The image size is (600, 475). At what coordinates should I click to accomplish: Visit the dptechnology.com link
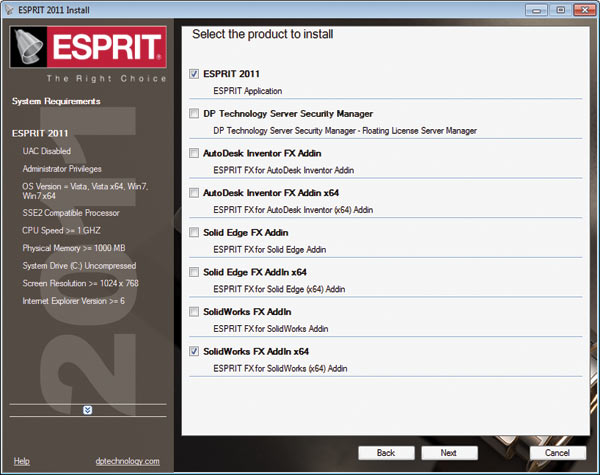[127, 461]
